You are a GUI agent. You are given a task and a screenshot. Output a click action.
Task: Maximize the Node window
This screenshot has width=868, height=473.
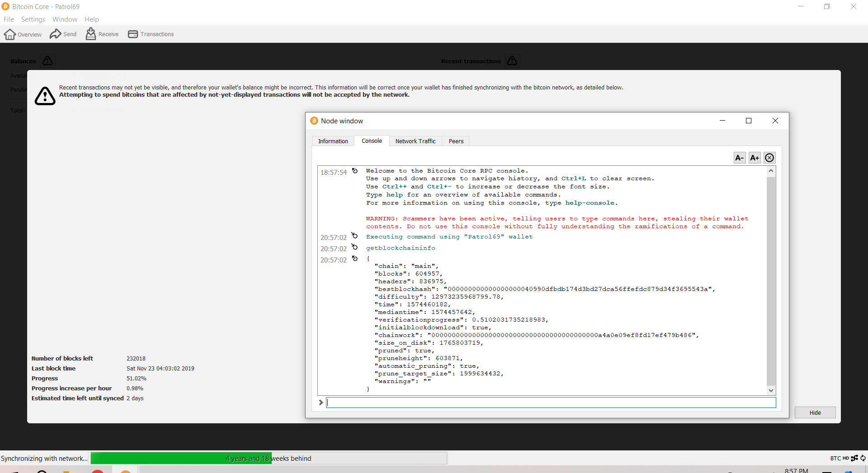tap(749, 121)
